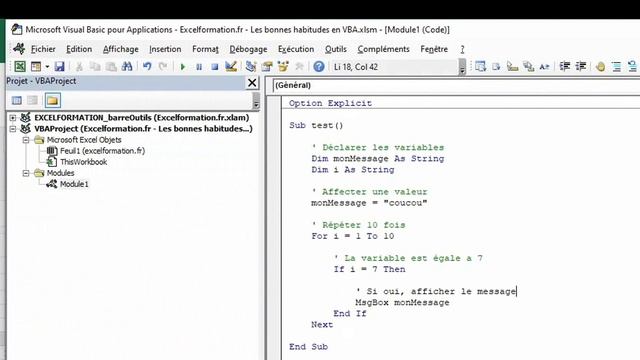Click the Toolbox icon
Screen dimensions: 640x360
(299, 67)
